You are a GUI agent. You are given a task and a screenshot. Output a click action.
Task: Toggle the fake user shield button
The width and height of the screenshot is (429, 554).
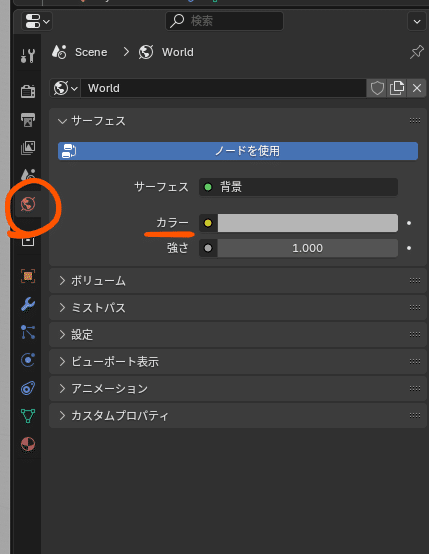[x=377, y=88]
